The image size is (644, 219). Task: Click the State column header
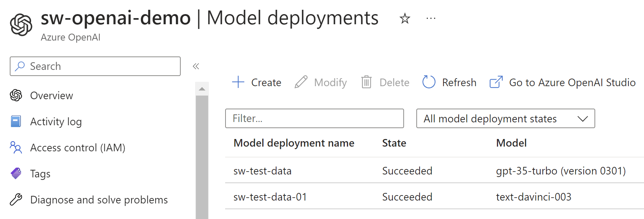pos(394,143)
